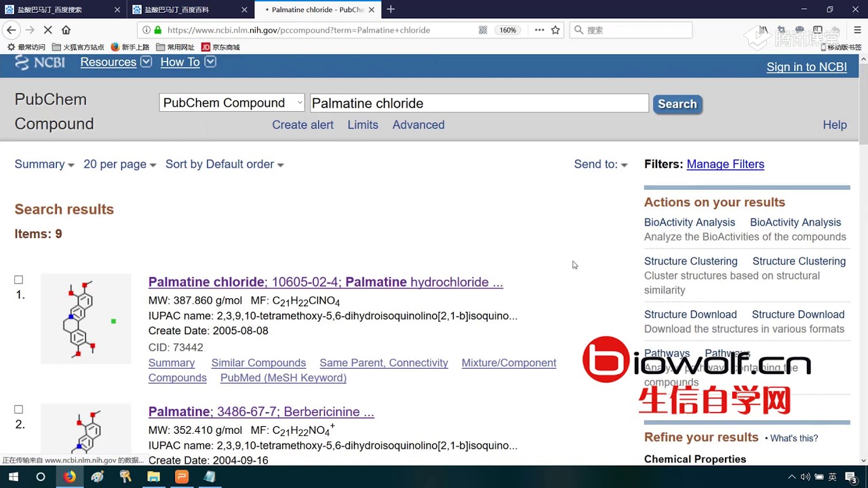Open 火狐官方站点 bookmark folder
Screen dimensions: 868x488
tap(78, 47)
